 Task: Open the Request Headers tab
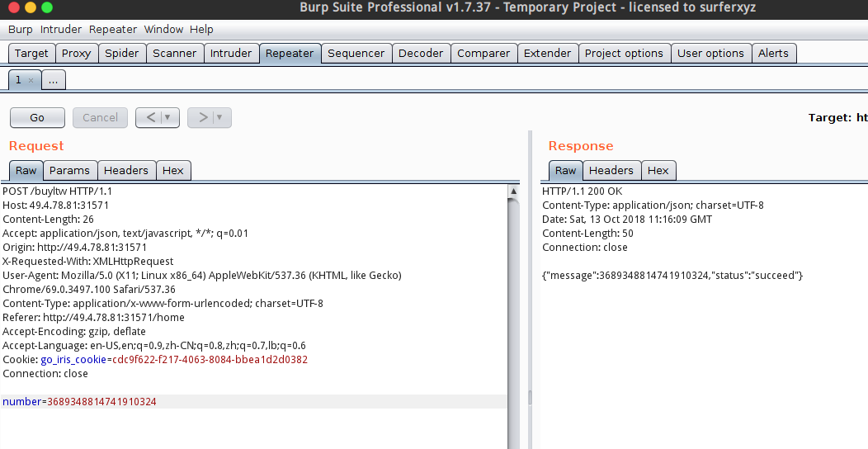tap(126, 171)
